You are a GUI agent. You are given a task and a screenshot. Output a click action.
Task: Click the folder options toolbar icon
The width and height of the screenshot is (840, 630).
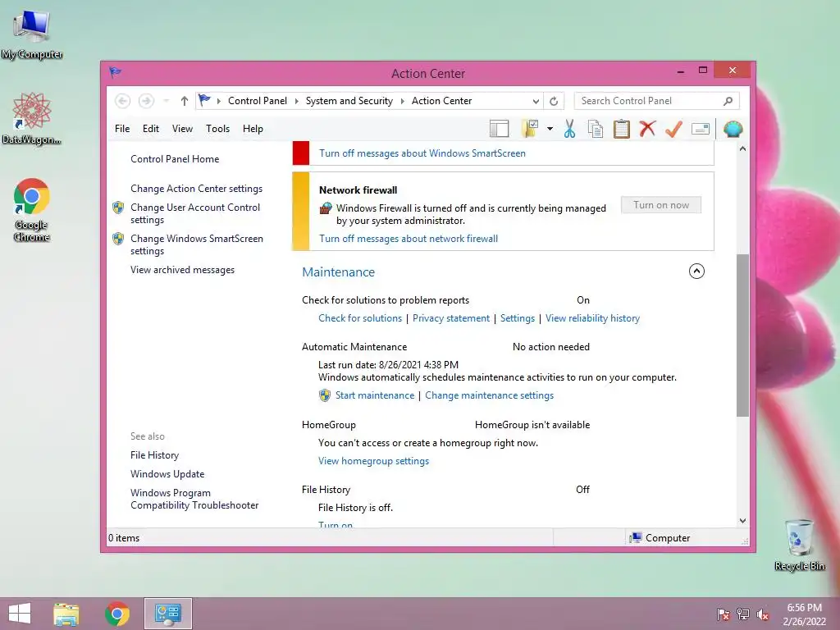click(x=529, y=129)
